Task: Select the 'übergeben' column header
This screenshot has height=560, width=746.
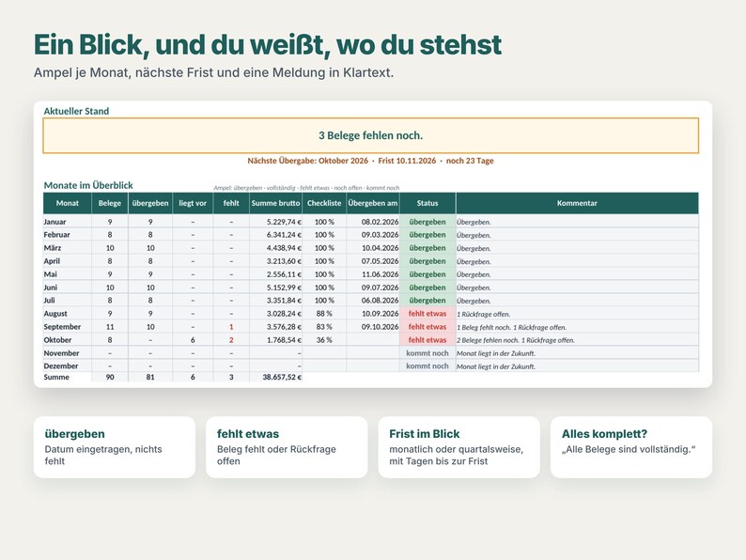Action: pyautogui.click(x=150, y=203)
